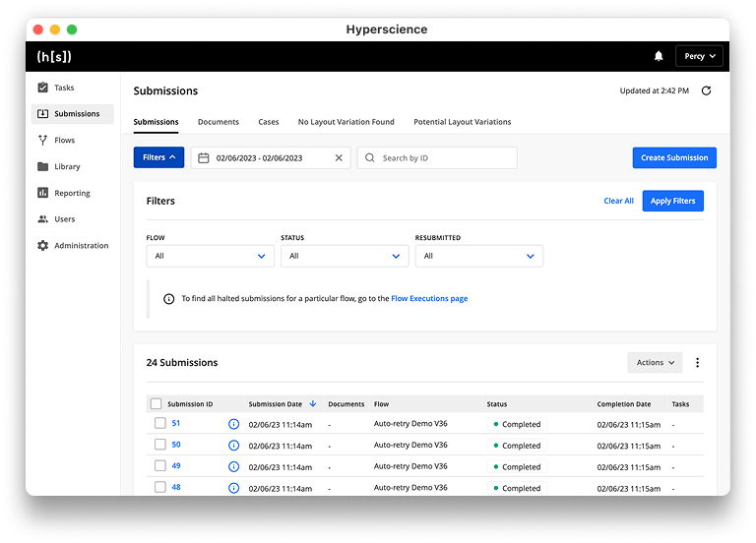
Task: Open the Reporting chart icon
Action: [x=43, y=193]
